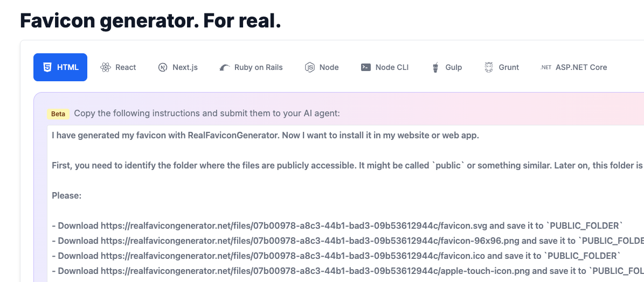Click the small .NET logo icon

tap(546, 67)
